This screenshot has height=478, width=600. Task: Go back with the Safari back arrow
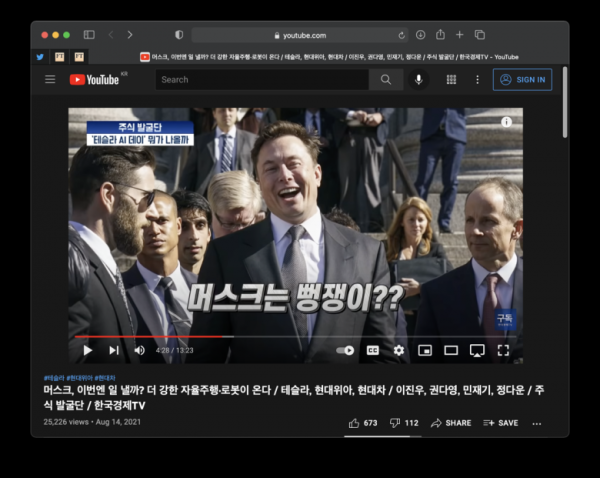coord(111,35)
